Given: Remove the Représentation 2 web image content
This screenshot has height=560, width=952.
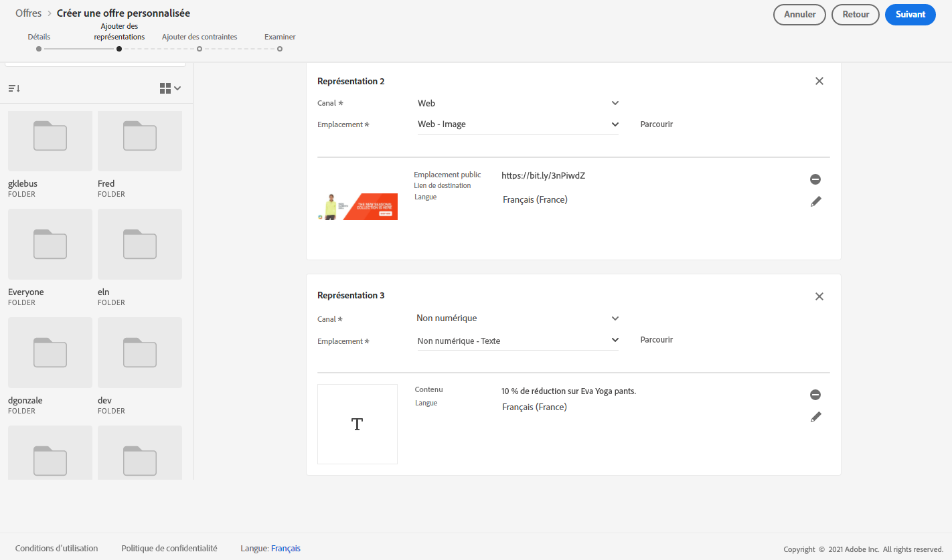Looking at the screenshot, I should pyautogui.click(x=815, y=179).
